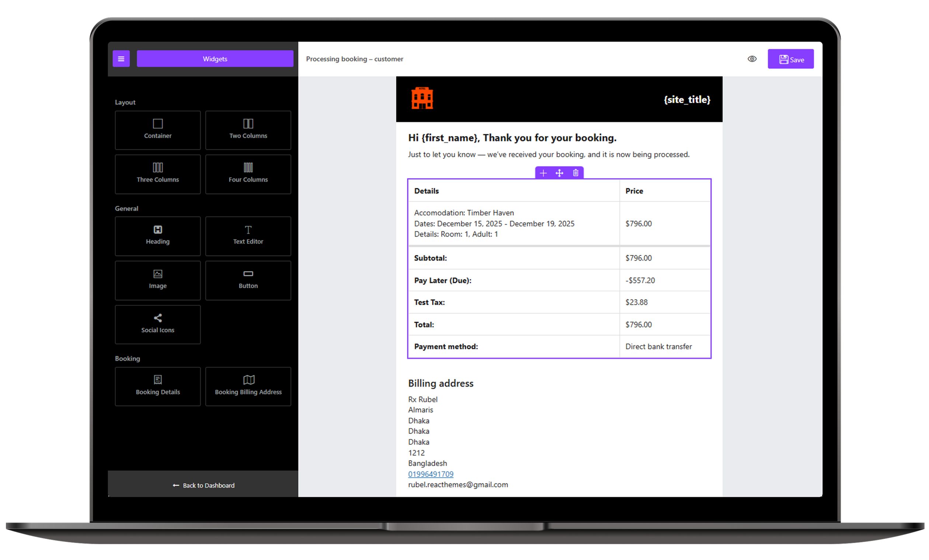Add the Booking Details widget

[x=158, y=386]
